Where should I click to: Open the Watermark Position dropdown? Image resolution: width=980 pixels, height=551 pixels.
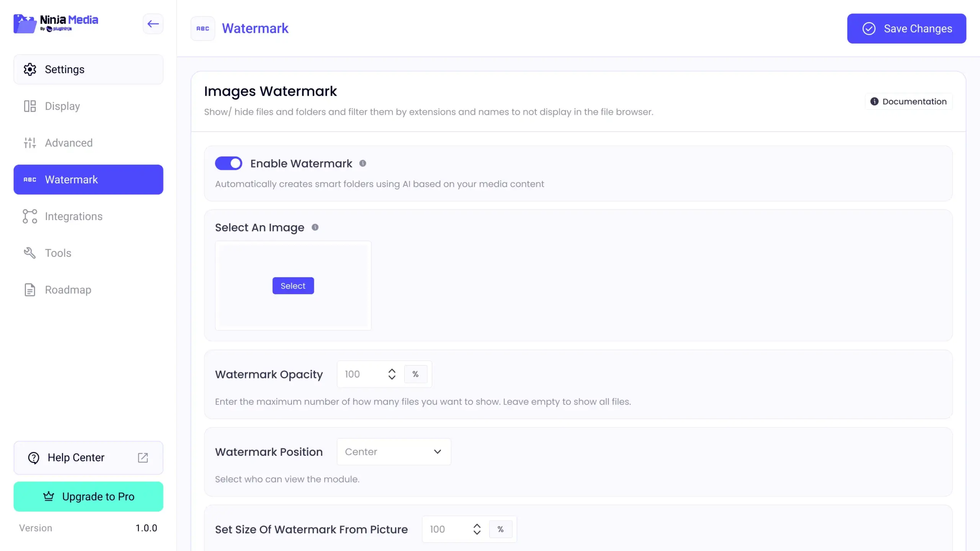point(394,452)
